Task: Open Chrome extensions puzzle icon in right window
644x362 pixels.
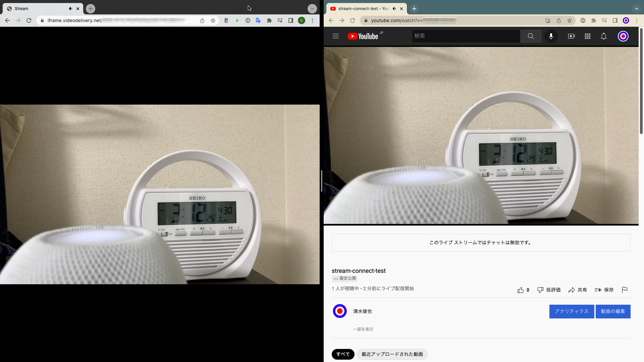Action: point(594,20)
